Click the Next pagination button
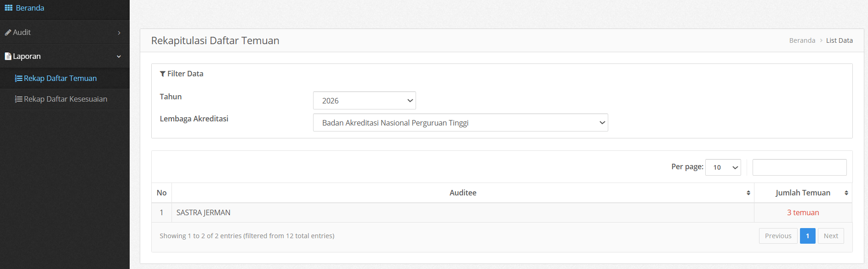 pyautogui.click(x=831, y=236)
